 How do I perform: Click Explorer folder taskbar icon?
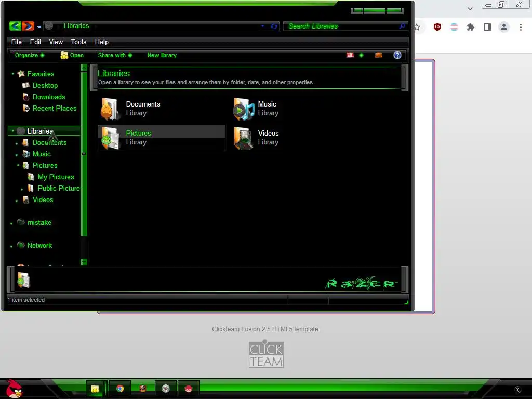[x=95, y=389]
